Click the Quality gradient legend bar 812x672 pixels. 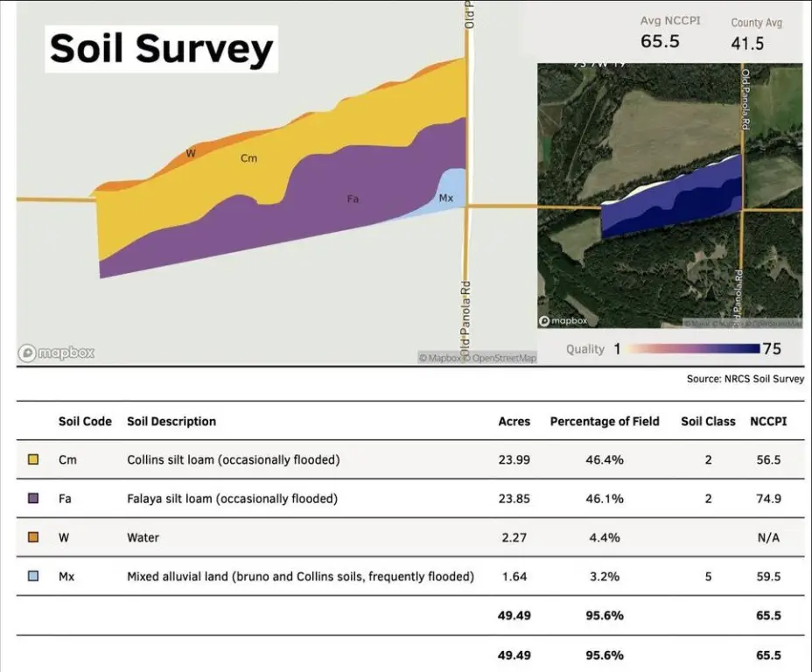[694, 349]
